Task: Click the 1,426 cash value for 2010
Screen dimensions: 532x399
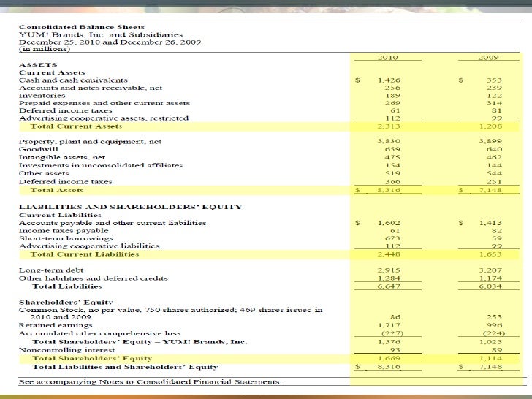Action: tap(389, 80)
